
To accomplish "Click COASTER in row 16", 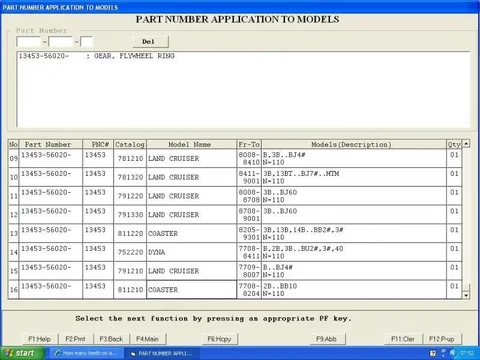I will [x=163, y=290].
